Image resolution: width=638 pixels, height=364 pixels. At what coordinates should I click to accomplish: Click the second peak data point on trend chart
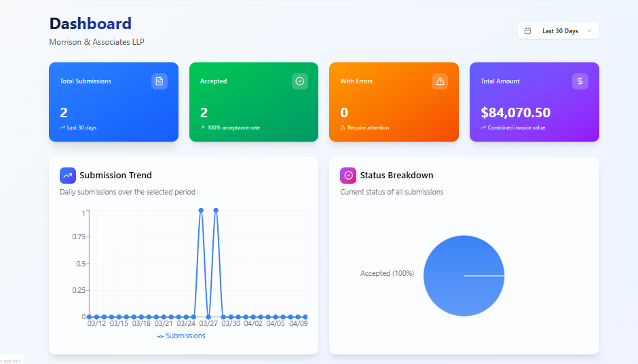[x=216, y=210]
